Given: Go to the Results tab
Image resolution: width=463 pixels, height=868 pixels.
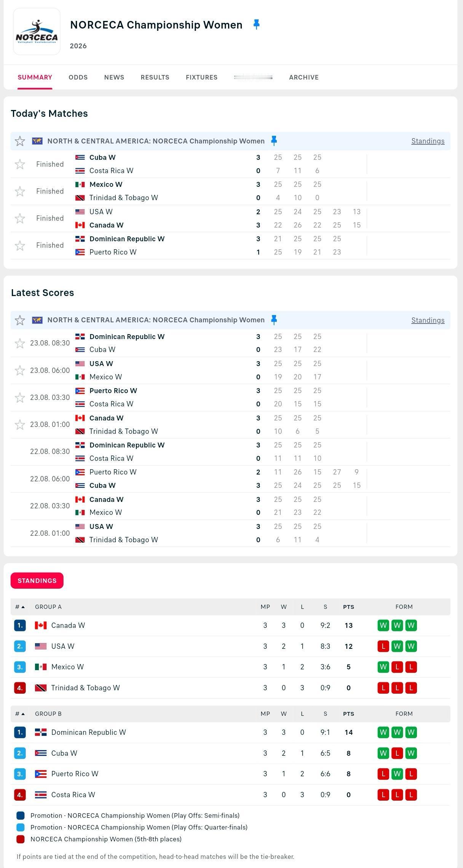Looking at the screenshot, I should pyautogui.click(x=155, y=77).
